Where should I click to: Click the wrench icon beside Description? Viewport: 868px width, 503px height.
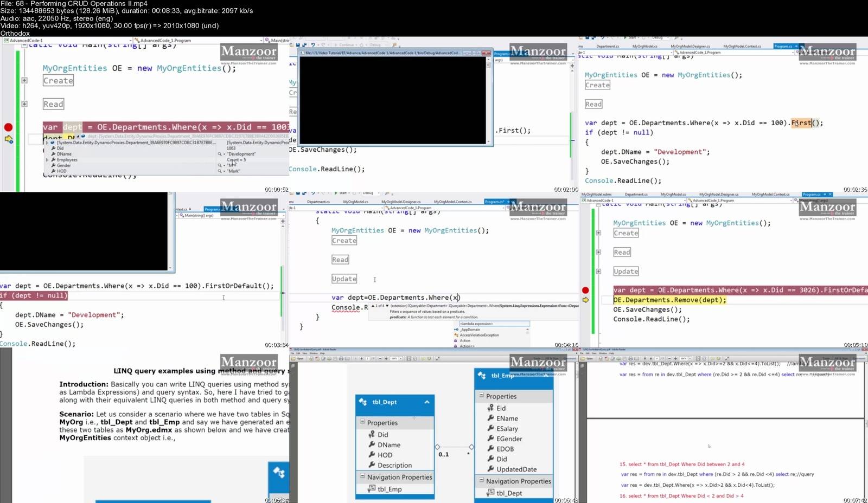pos(372,465)
